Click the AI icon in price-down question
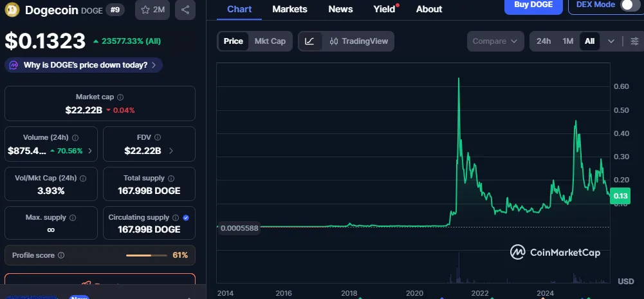The height and width of the screenshot is (299, 644). 14,65
